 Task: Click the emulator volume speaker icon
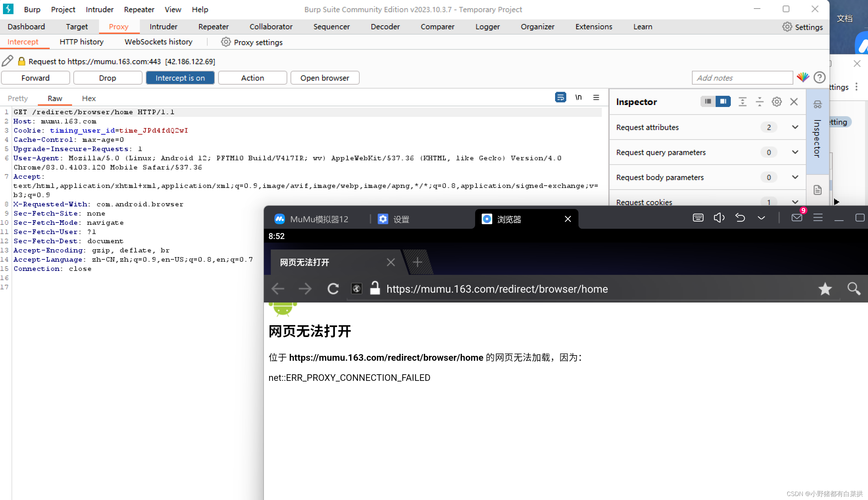pos(718,218)
